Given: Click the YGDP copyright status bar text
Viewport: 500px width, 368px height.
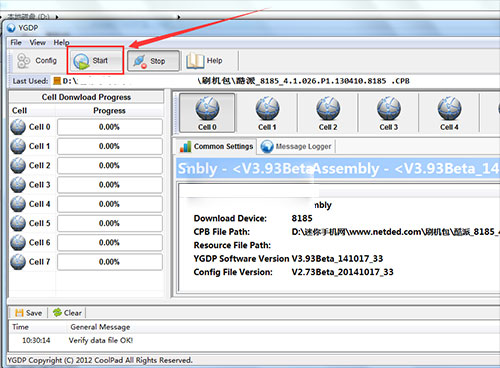Looking at the screenshot, I should [x=100, y=360].
